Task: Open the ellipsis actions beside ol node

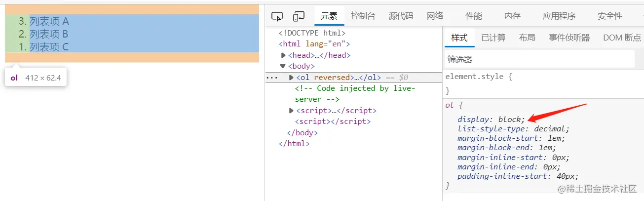Action: 272,78
